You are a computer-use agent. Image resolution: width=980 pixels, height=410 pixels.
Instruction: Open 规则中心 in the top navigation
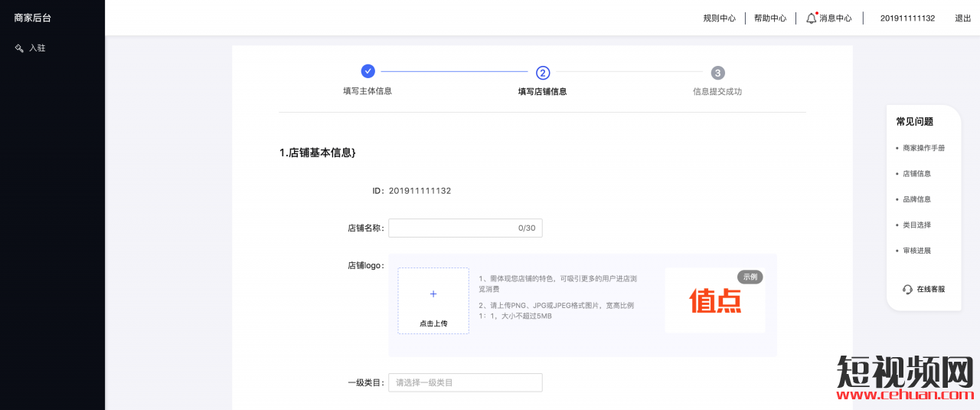tap(719, 18)
